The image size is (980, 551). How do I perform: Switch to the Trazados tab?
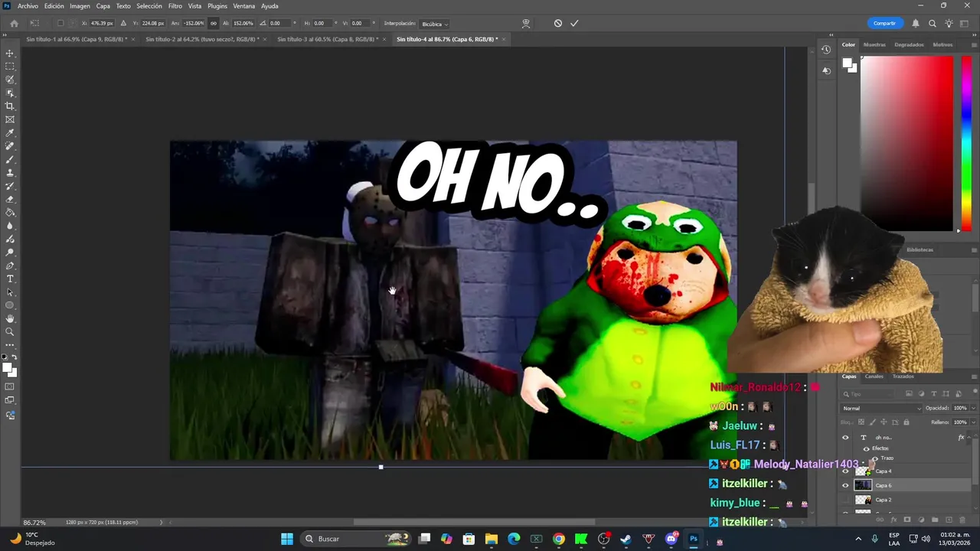point(903,377)
